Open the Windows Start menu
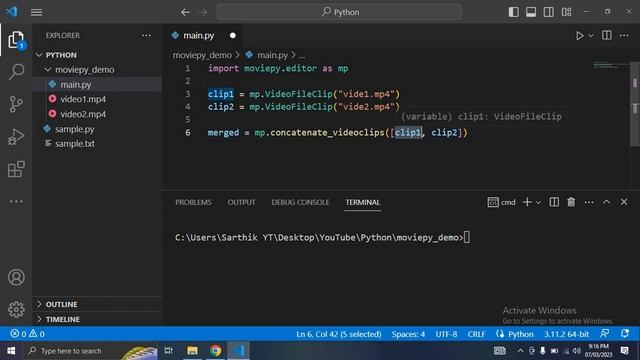Viewport: 640px width, 360px height. pyautogui.click(x=11, y=351)
